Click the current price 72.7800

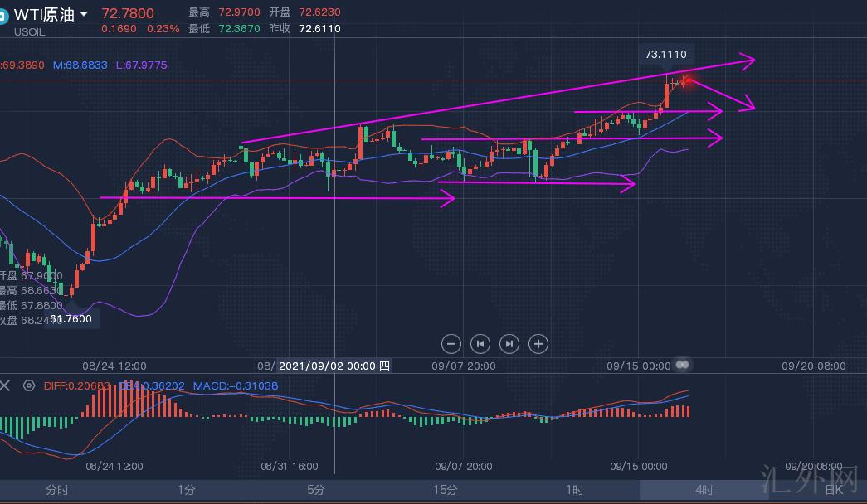coord(128,12)
